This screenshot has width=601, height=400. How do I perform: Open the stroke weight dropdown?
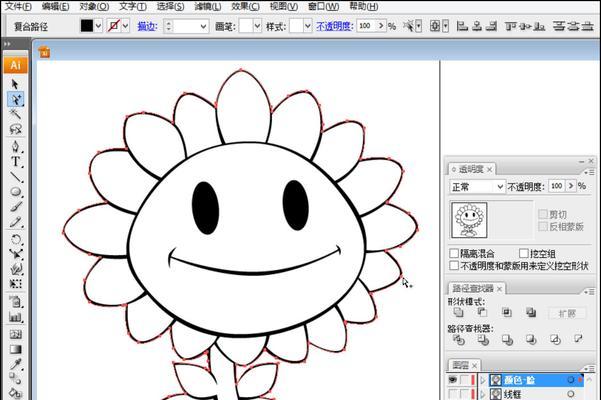tap(204, 26)
